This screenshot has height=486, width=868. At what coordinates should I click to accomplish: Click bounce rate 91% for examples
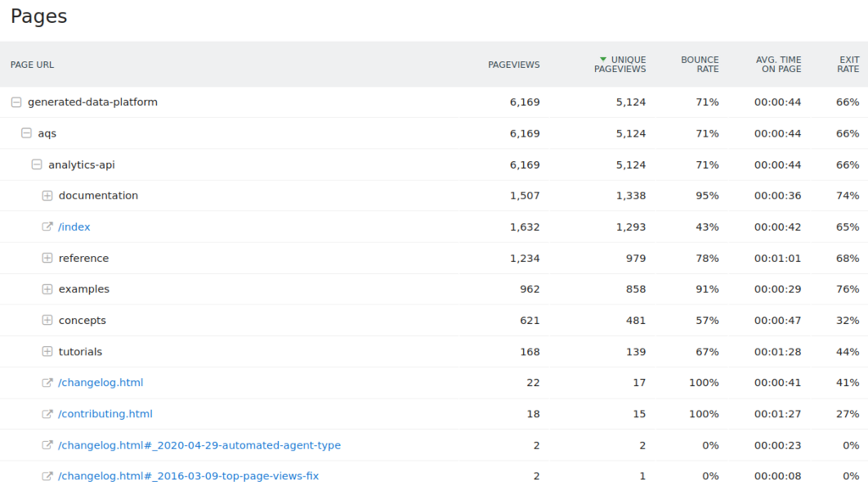[707, 289]
